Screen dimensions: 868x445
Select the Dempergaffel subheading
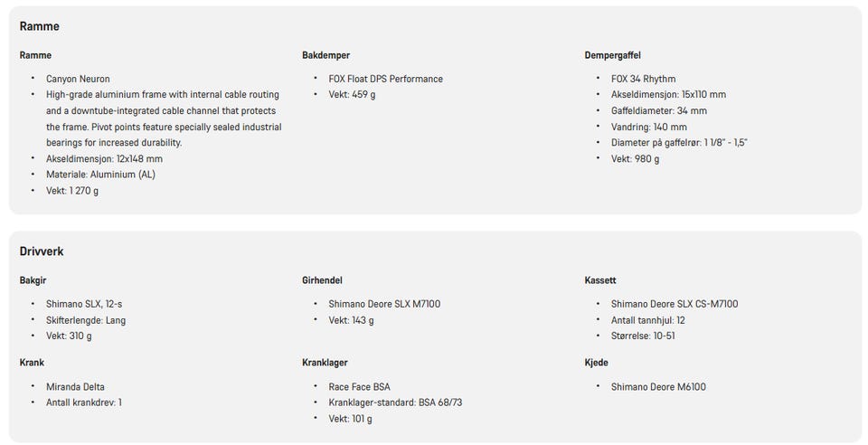[613, 55]
